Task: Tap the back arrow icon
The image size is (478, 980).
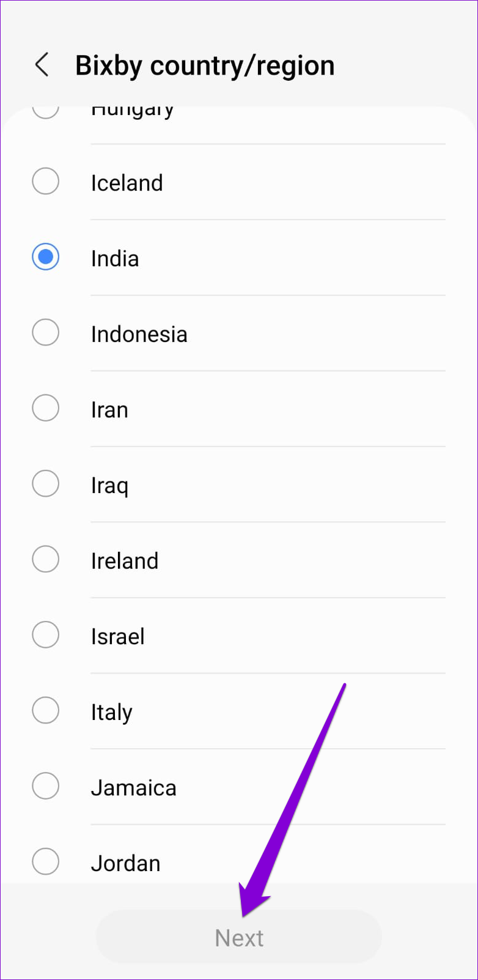Action: click(42, 65)
